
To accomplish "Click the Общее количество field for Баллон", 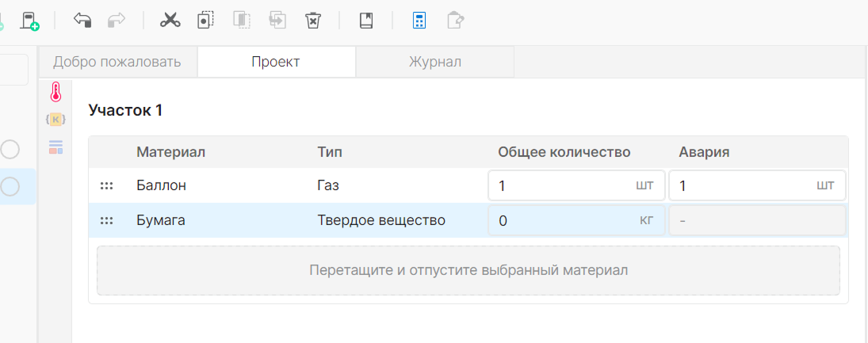I will tap(576, 185).
